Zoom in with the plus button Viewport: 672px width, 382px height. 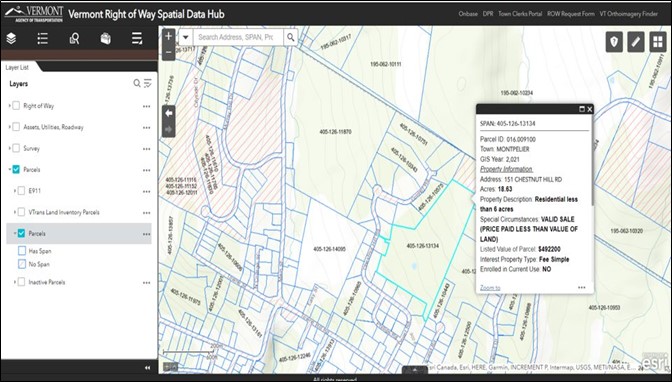(168, 36)
